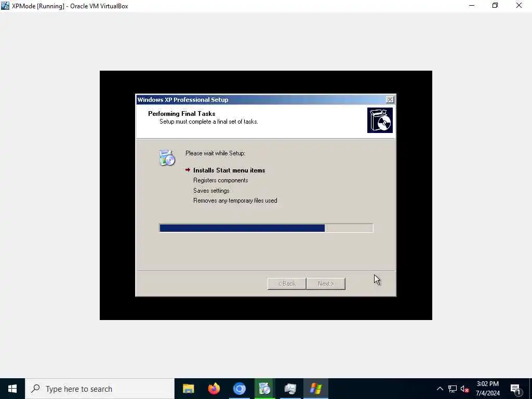Click the setup CD icon beside Please wait
Viewport: 532px width, 399px height.
click(x=167, y=158)
